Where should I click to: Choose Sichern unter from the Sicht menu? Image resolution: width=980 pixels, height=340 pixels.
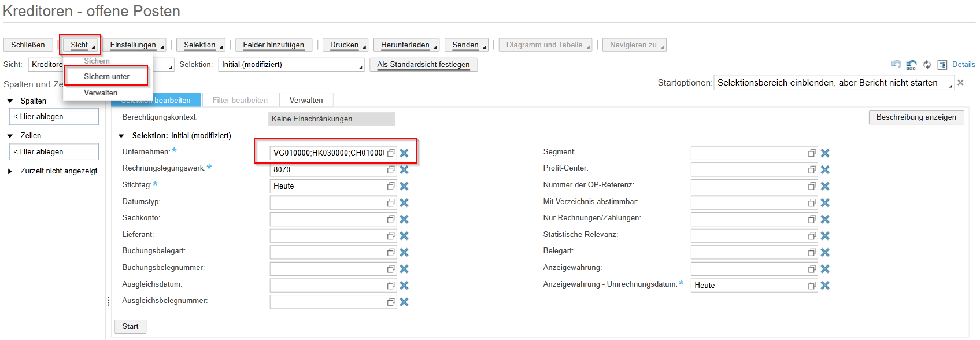106,76
